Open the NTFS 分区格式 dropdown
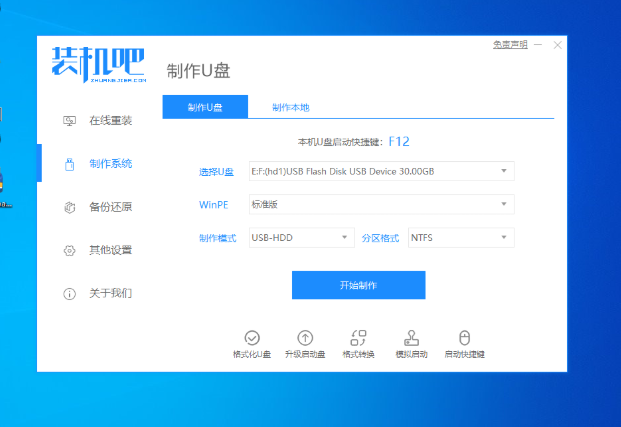This screenshot has width=621, height=427. pyautogui.click(x=460, y=238)
